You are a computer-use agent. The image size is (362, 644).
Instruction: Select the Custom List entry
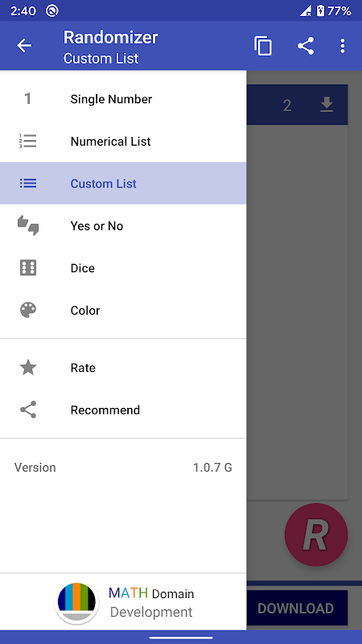(x=123, y=184)
